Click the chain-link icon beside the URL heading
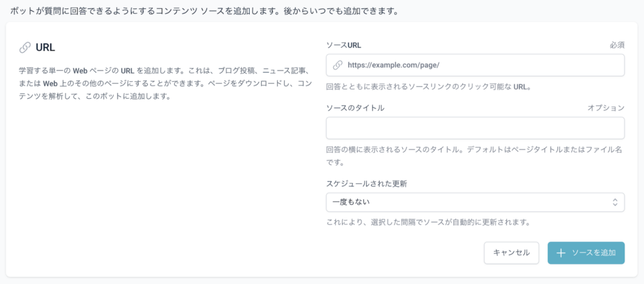This screenshot has width=644, height=284. [x=25, y=47]
